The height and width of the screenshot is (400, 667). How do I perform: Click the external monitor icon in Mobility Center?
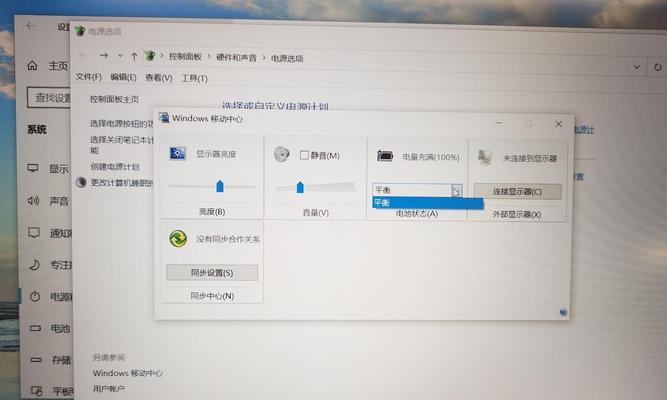point(485,157)
